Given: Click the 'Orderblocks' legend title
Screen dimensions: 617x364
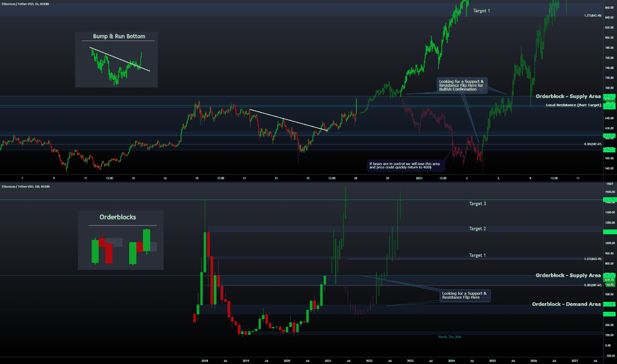Looking at the screenshot, I should point(118,217).
